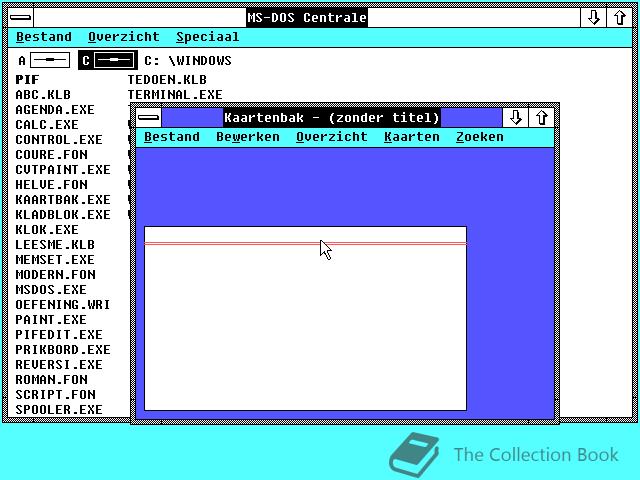Click MS-DOS Centrale maximize up-arrow button

pos(620,18)
